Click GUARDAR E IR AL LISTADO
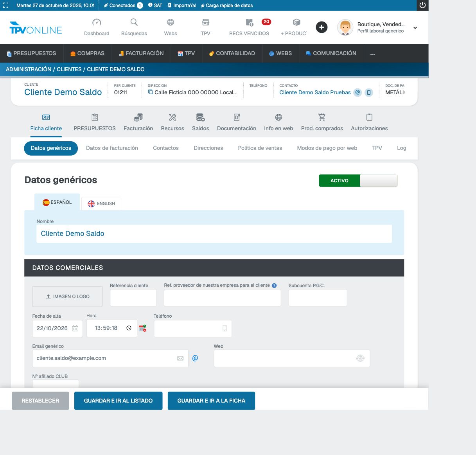 pyautogui.click(x=118, y=401)
